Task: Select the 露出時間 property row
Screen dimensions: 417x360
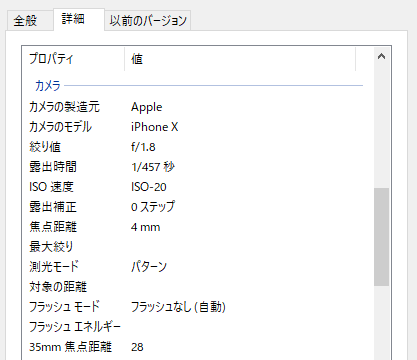Action: pyautogui.click(x=53, y=167)
